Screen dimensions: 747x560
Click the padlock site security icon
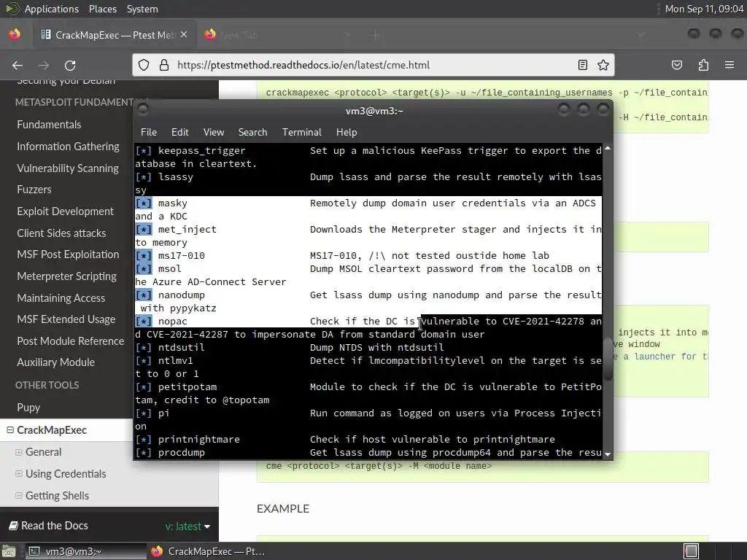click(164, 65)
